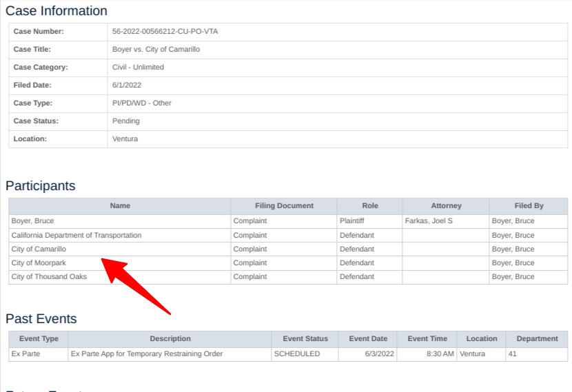572x392 pixels.
Task: Click the Case Type label
Action: [33, 103]
